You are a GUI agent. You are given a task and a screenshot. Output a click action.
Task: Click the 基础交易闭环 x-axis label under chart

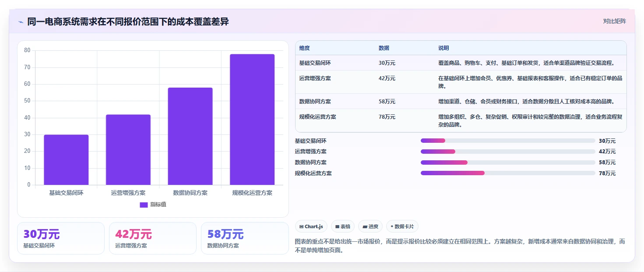(66, 193)
